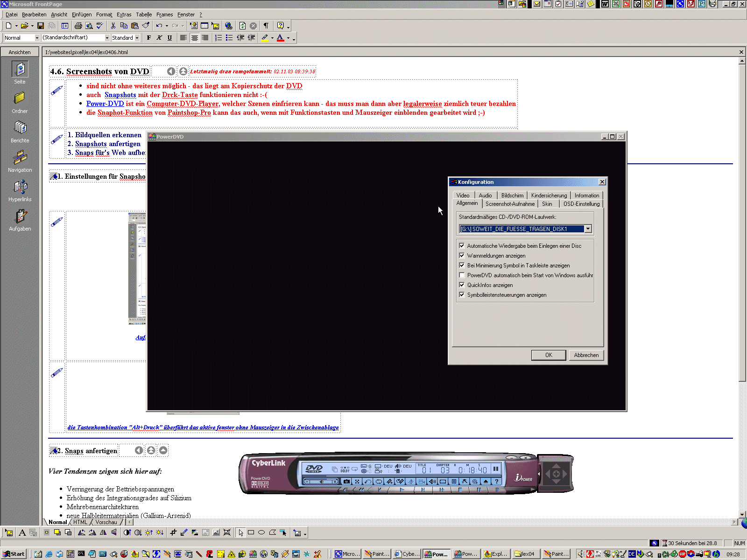Click the Crop icon in picture toolbar
The width and height of the screenshot is (747, 560).
coord(173,532)
